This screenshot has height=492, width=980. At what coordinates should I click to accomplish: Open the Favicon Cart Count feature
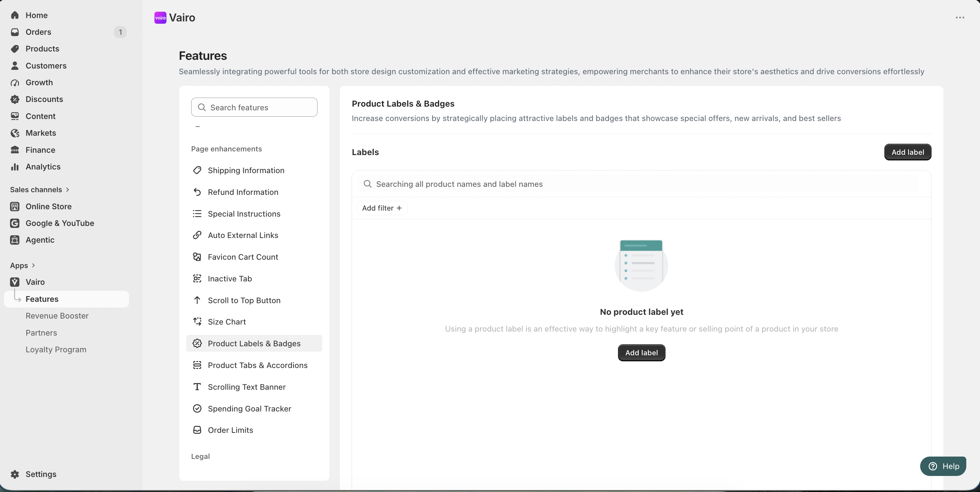point(254,257)
